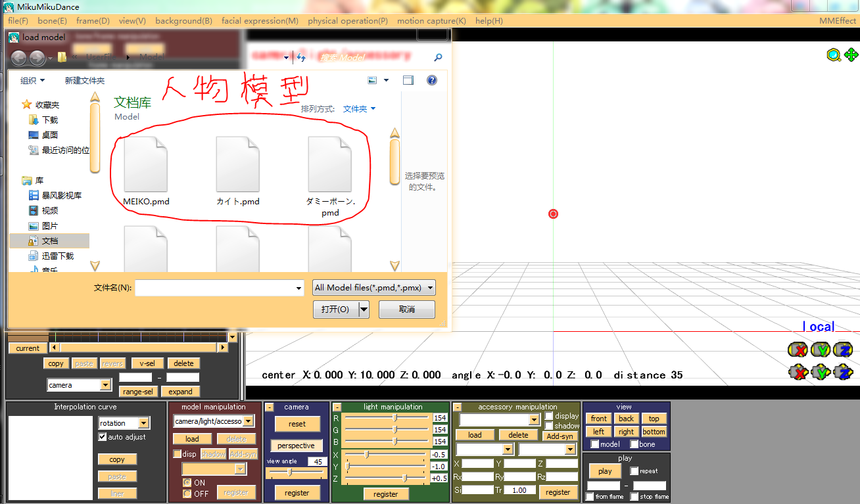
Task: Toggle the auto adjust checkbox
Action: click(103, 437)
